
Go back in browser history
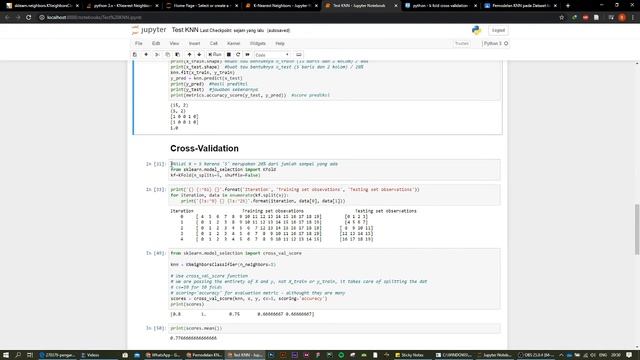click(x=7, y=18)
